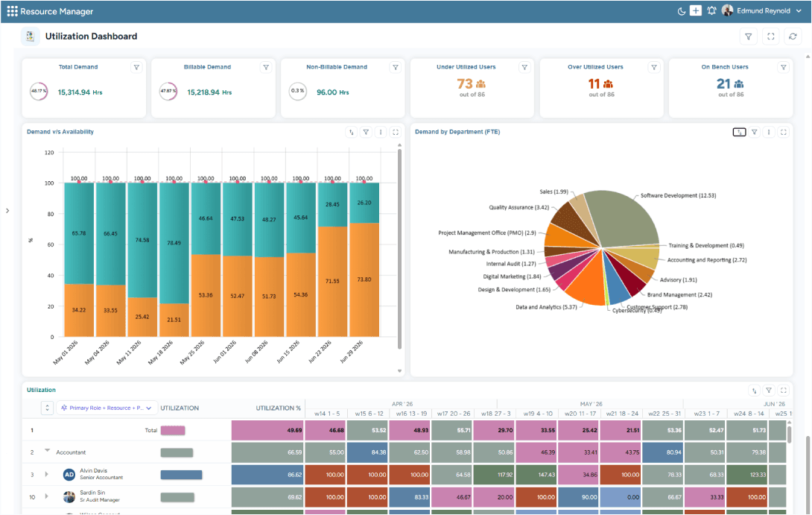Expand Demand v/s Availability chart fullscreen

[x=396, y=132]
